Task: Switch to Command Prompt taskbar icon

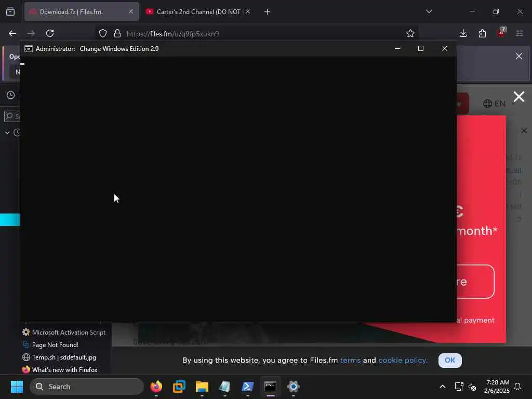Action: coord(270,387)
